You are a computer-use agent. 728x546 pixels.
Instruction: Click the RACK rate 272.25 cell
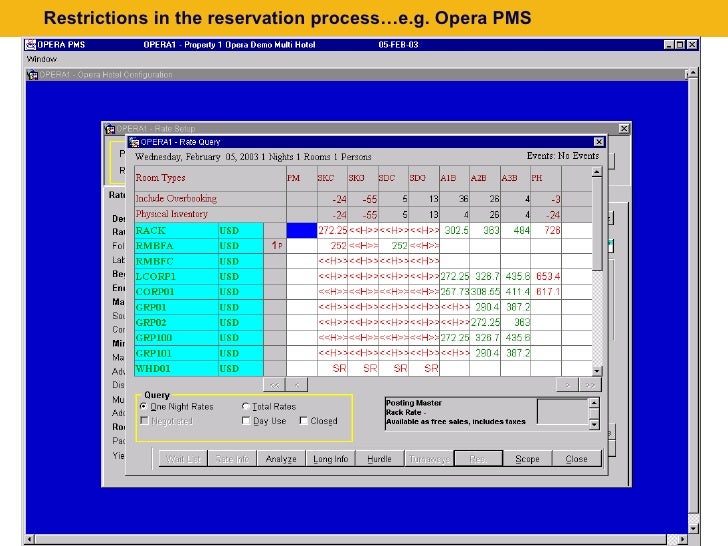point(332,231)
